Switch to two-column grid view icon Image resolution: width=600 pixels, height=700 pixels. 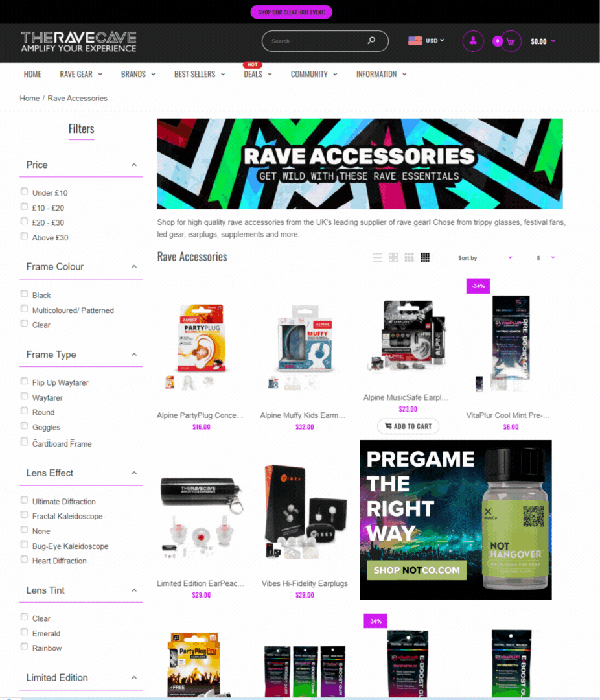[393, 257]
